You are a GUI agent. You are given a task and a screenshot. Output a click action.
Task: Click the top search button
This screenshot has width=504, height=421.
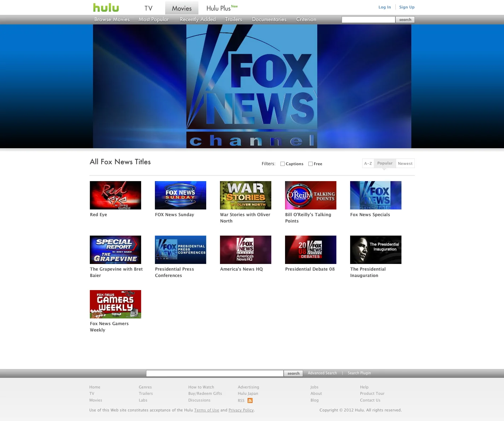405,19
